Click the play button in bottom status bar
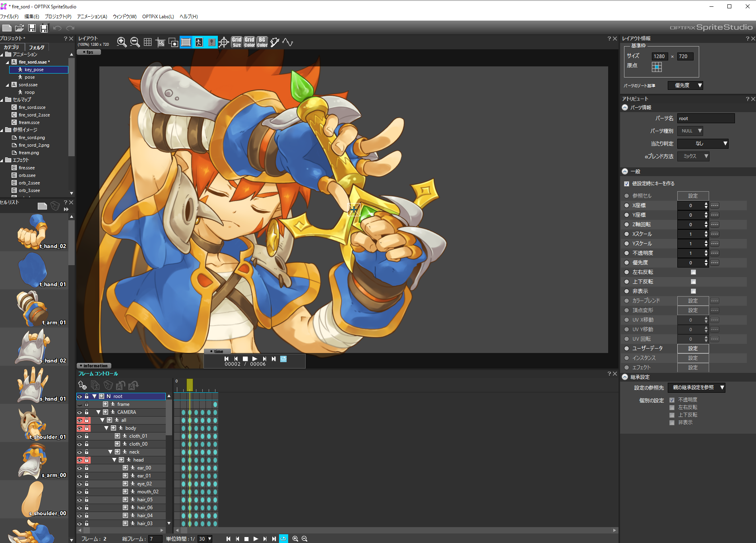This screenshot has height=543, width=756. (x=256, y=539)
